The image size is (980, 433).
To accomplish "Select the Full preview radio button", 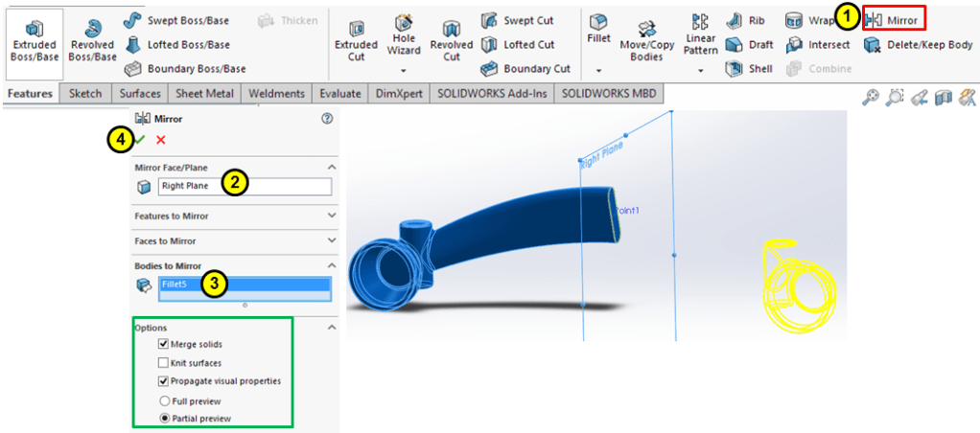I will click(164, 400).
